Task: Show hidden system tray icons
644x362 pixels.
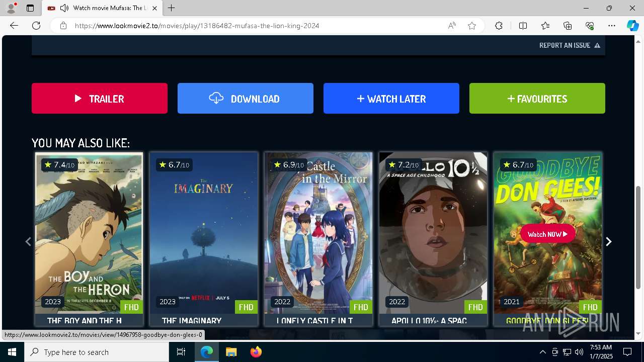Action: [x=542, y=352]
